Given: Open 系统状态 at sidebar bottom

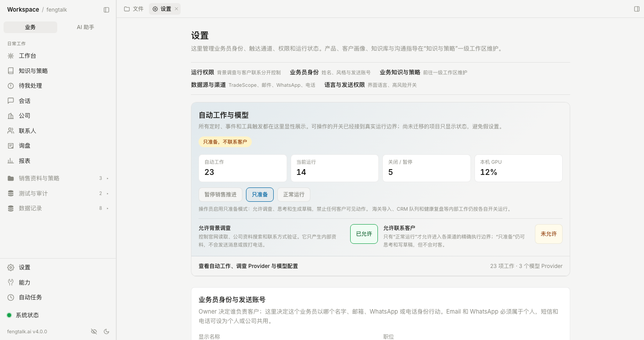Looking at the screenshot, I should pyautogui.click(x=58, y=315).
